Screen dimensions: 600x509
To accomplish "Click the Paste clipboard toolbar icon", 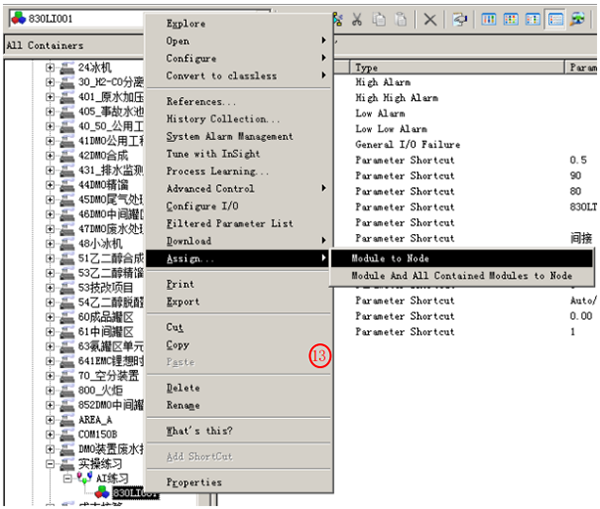I will [x=400, y=19].
